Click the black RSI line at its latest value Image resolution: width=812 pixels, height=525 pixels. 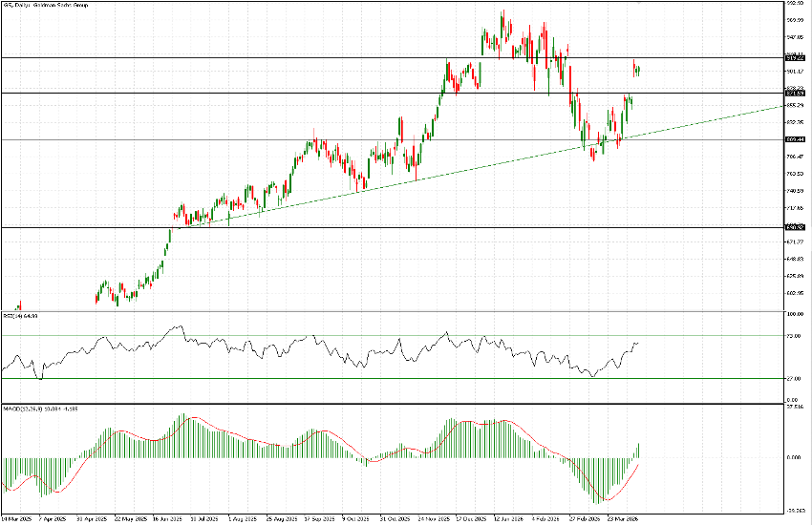pyautogui.click(x=637, y=343)
